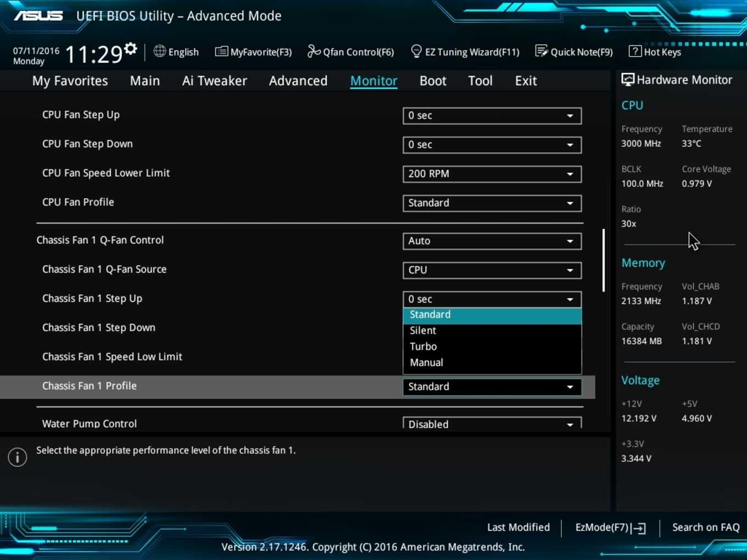This screenshot has height=560, width=747.
Task: Click the MyFavorite list icon
Action: [221, 52]
